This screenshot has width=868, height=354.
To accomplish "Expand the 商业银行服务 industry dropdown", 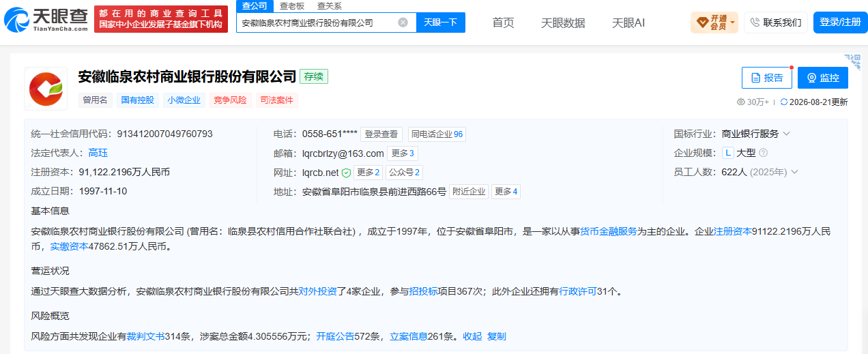I will 787,134.
